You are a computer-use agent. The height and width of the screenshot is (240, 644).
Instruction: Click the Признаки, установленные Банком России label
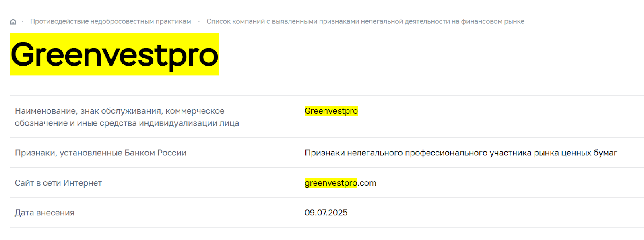pyautogui.click(x=101, y=153)
